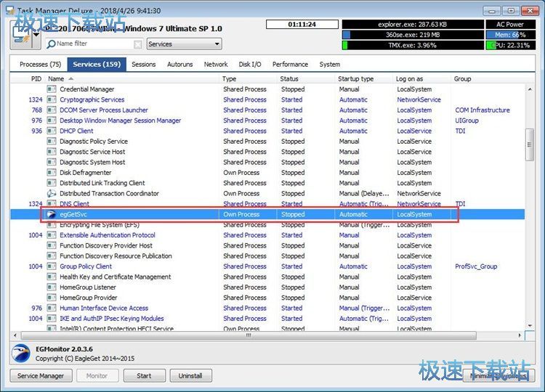This screenshot has height=392, width=545.
Task: Open the Service Manager button
Action: click(41, 376)
